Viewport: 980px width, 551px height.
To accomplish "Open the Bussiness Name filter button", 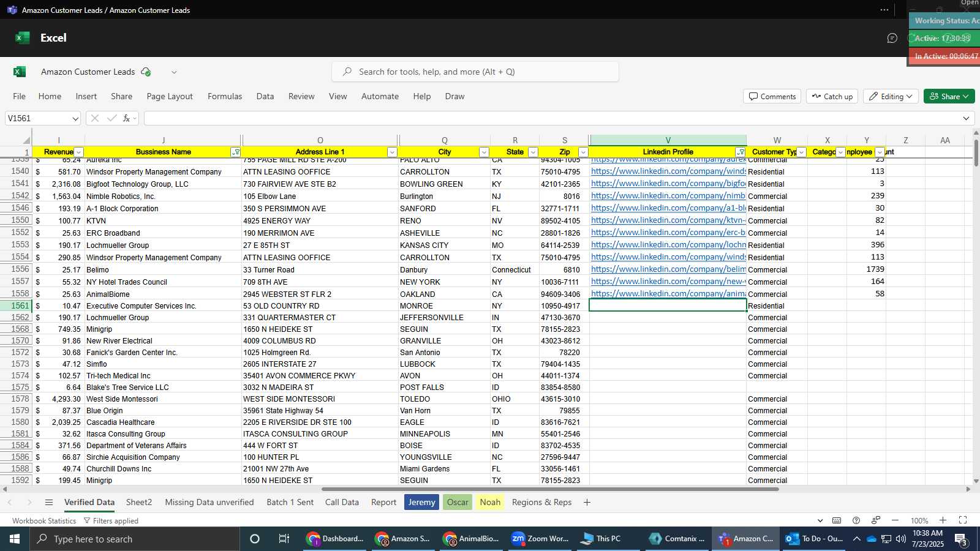I will pyautogui.click(x=235, y=152).
